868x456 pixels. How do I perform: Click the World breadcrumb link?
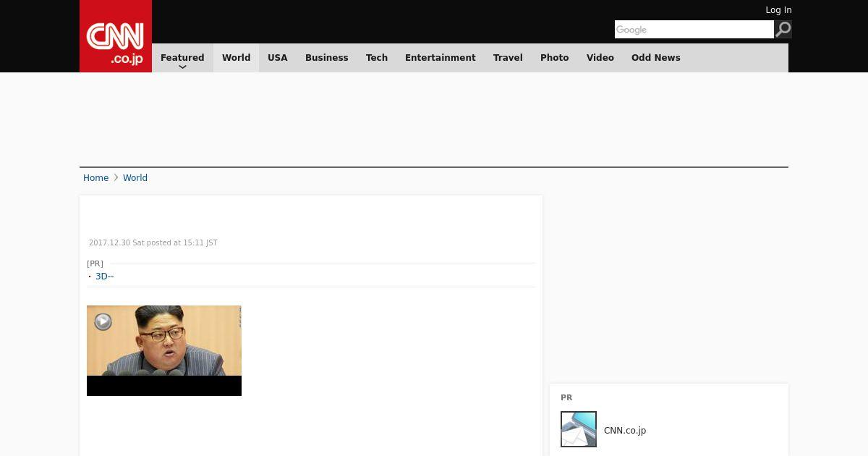pyautogui.click(x=135, y=178)
